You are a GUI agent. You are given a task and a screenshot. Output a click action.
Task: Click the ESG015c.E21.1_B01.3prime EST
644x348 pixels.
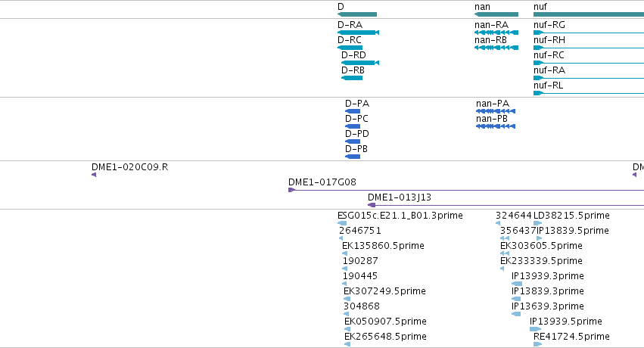(x=342, y=223)
